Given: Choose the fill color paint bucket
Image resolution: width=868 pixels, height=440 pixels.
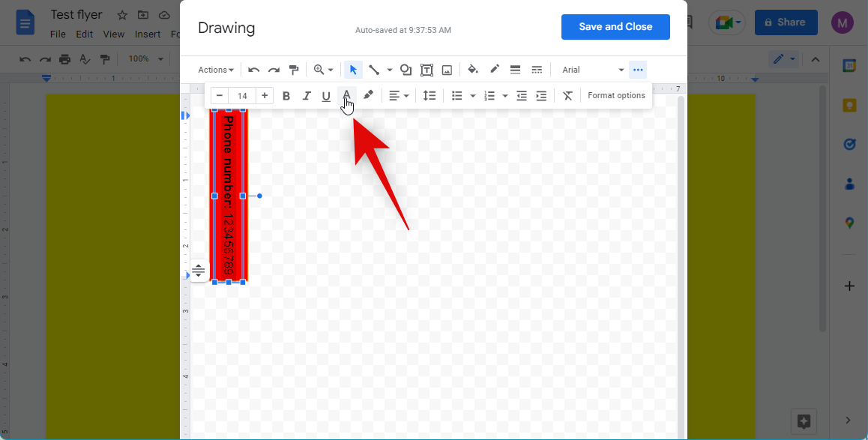Looking at the screenshot, I should pyautogui.click(x=473, y=70).
